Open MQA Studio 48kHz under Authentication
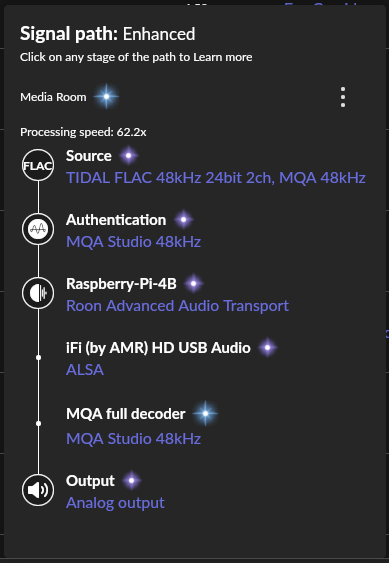This screenshot has height=563, width=389. (x=134, y=242)
